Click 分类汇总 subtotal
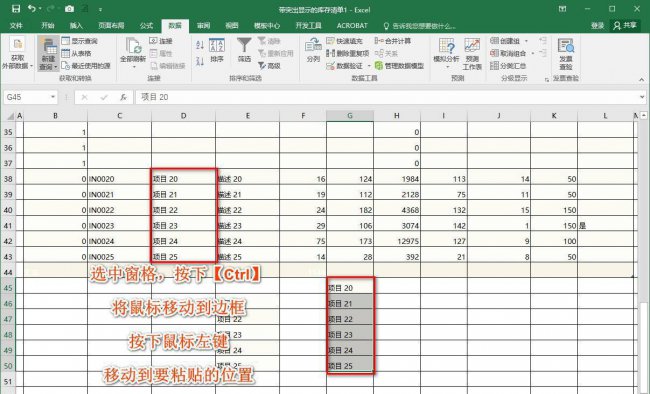Image resolution: width=650 pixels, height=394 pixels. click(508, 66)
